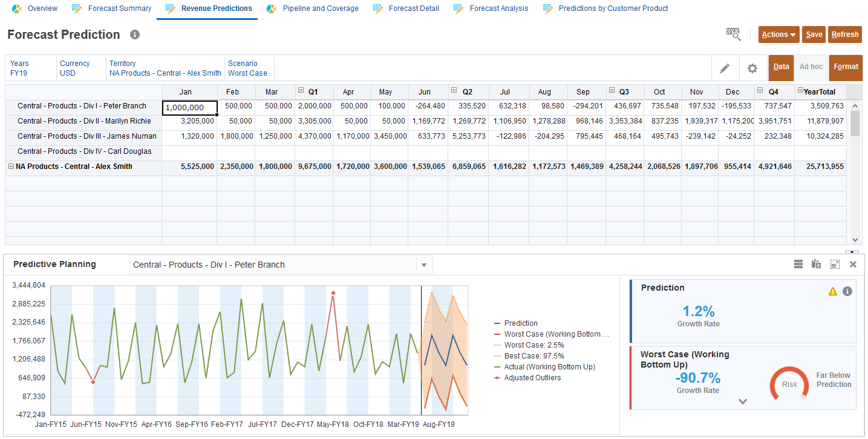Click the info icon in the Prediction card
Screen dimensions: 868x439
(x=847, y=291)
